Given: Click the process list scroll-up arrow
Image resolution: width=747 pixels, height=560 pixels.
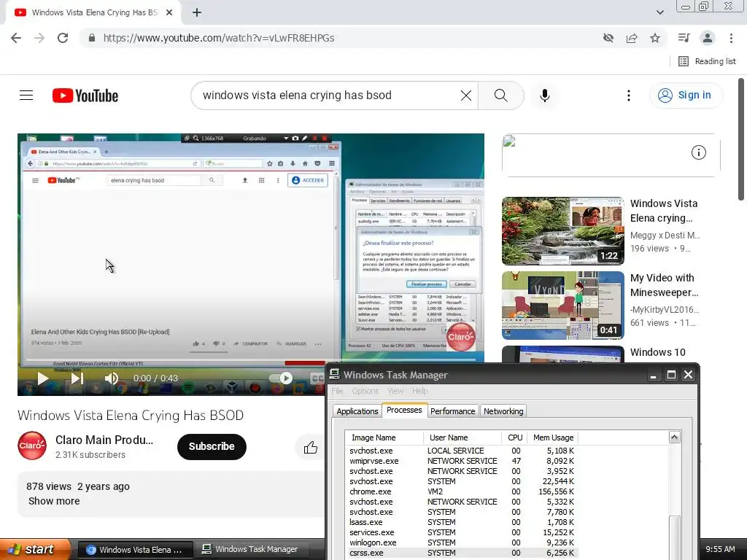Looking at the screenshot, I should point(674,437).
